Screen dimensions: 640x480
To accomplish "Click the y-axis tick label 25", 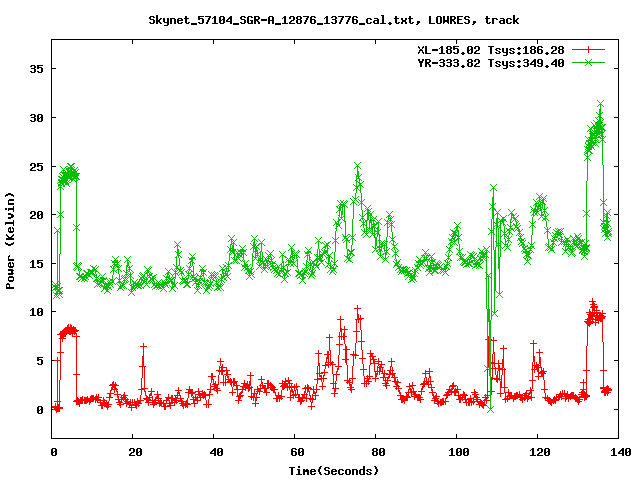I will click(36, 167).
